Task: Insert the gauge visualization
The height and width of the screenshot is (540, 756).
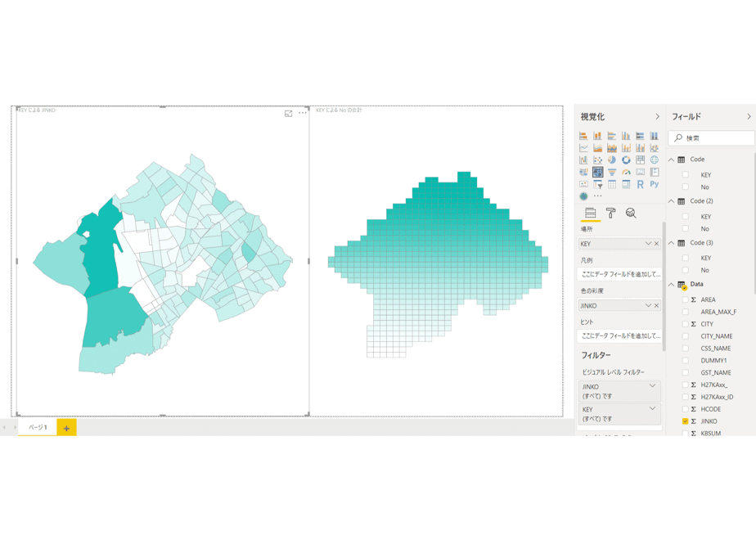Action: [x=626, y=172]
